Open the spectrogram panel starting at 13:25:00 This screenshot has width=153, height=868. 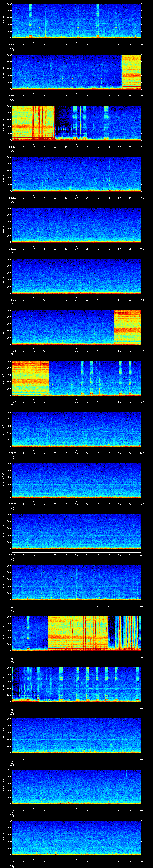pos(77,582)
